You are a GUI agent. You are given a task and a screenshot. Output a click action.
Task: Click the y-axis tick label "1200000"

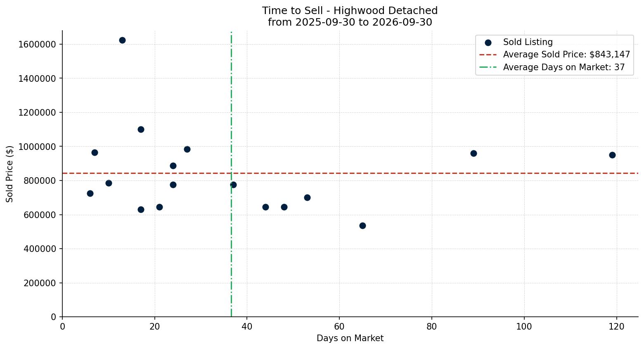coord(37,112)
